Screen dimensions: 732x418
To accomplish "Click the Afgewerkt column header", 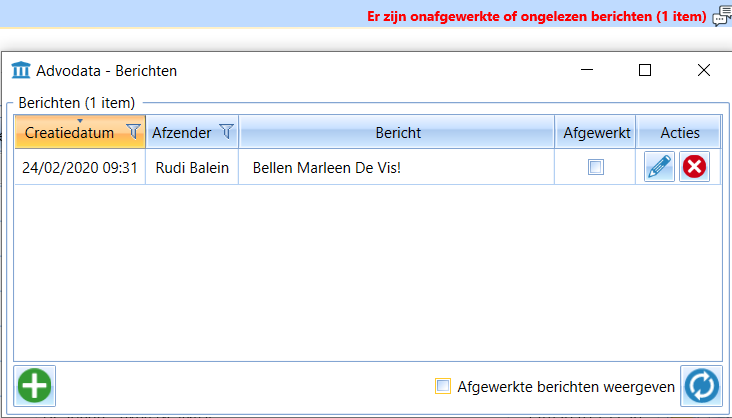I will coord(596,133).
